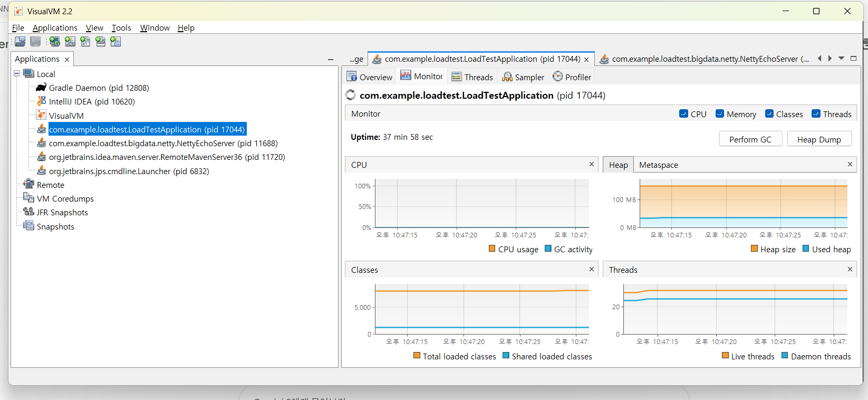Select LoadTestApplication (pid 17044) in tree
This screenshot has width=868, height=400.
pyautogui.click(x=147, y=129)
